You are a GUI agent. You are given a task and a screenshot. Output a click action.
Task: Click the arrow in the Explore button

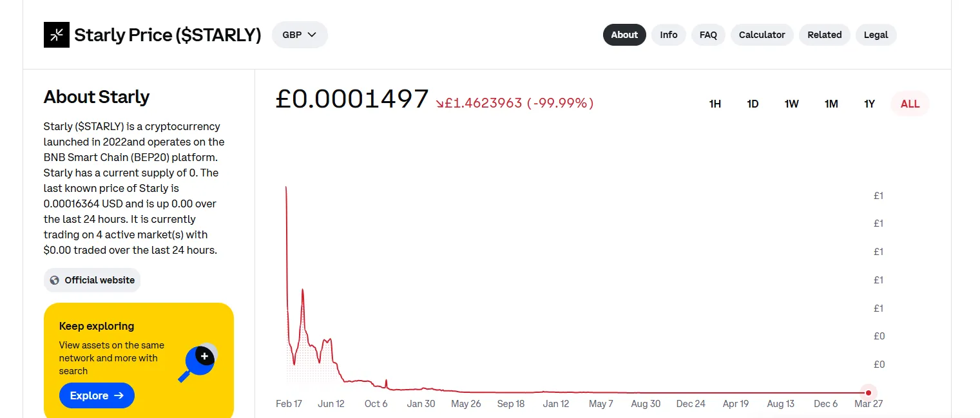(119, 395)
